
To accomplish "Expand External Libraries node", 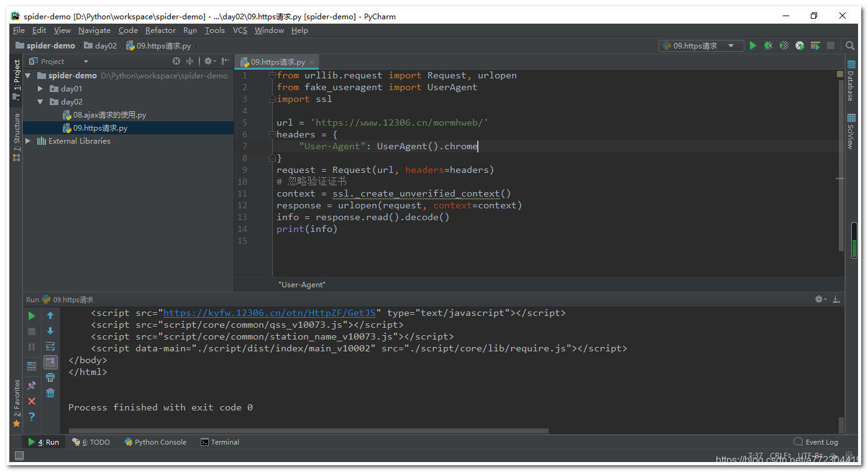I will coord(28,141).
